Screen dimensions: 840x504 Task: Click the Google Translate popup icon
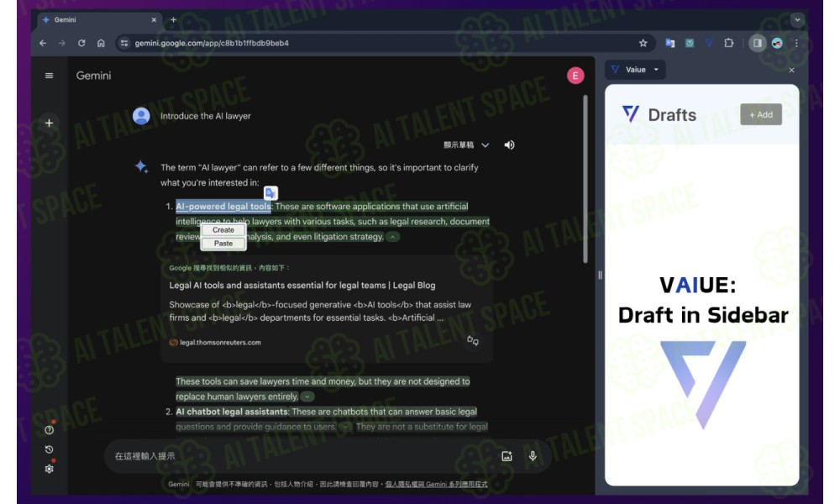tap(270, 193)
